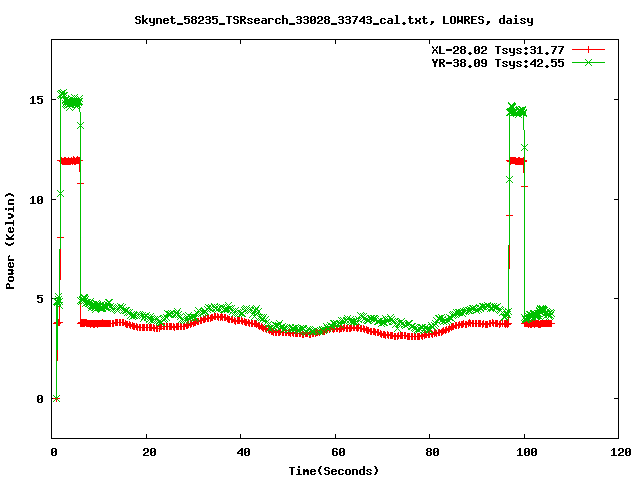Click the second red calibration plateau near 12 K
The height and width of the screenshot is (480, 640).
[x=516, y=161]
